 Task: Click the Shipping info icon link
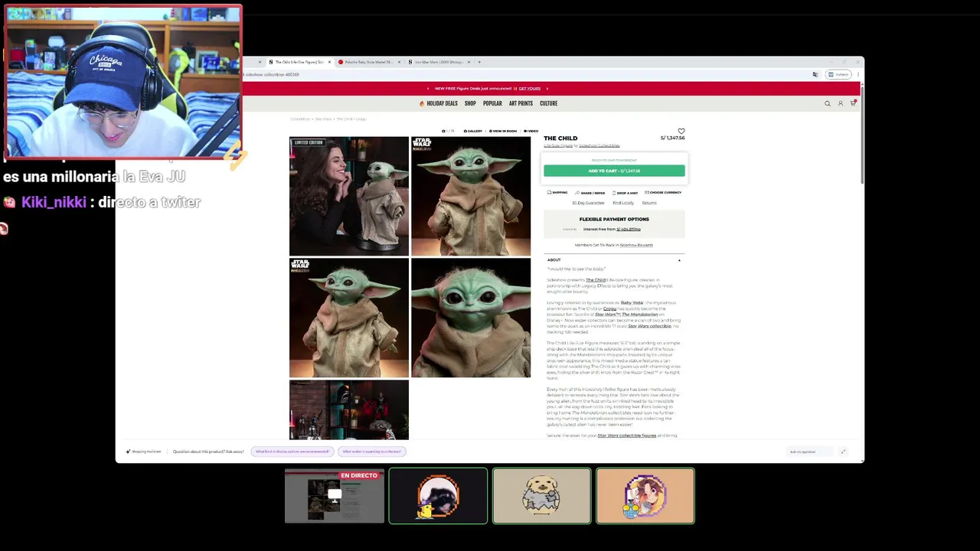557,192
